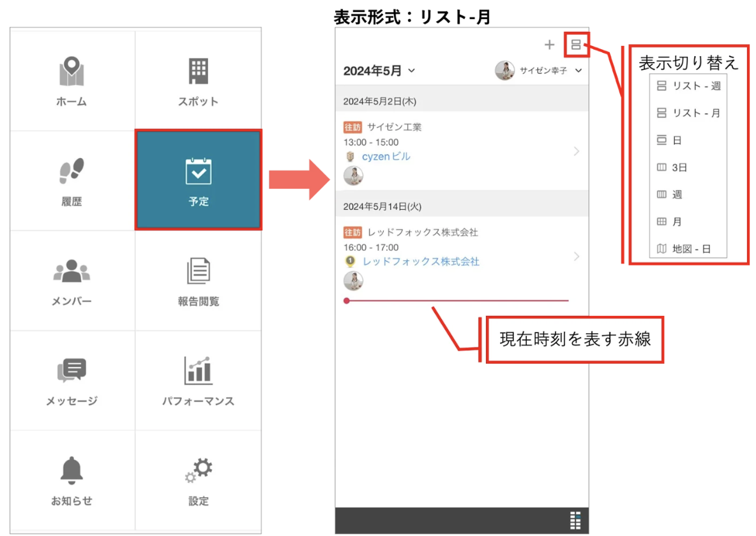The height and width of the screenshot is (536, 756).
Task: Select リスト - 週 view option
Action: pyautogui.click(x=688, y=86)
